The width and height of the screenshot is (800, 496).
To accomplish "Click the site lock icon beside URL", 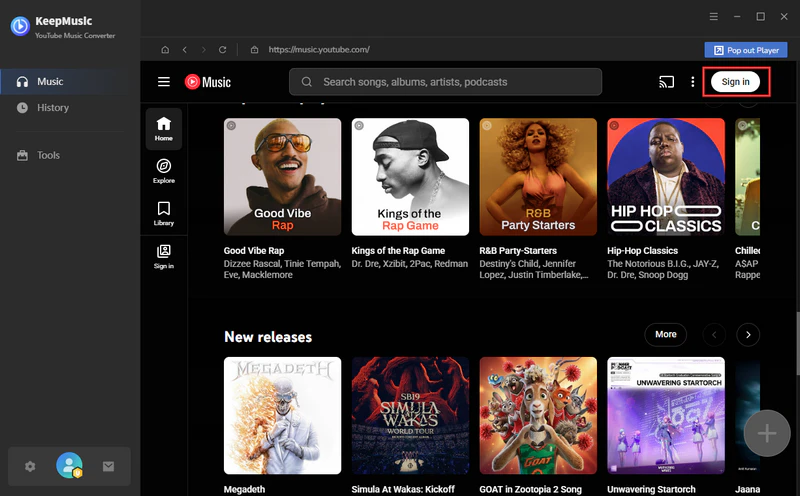I will (254, 49).
